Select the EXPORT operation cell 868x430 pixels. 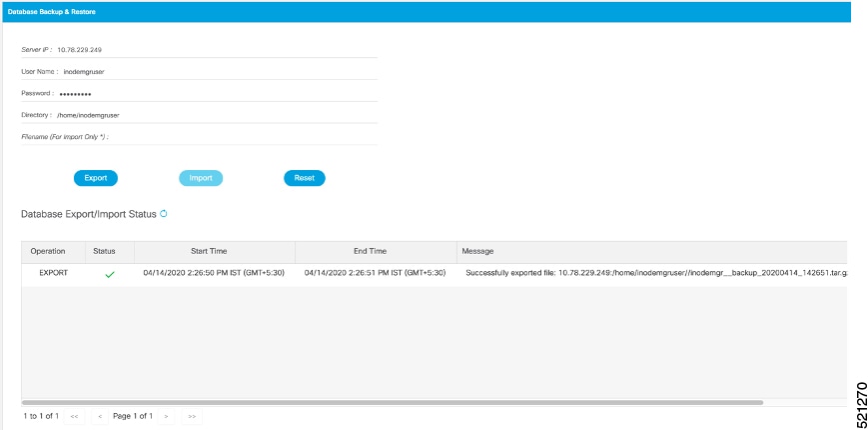[x=53, y=273]
